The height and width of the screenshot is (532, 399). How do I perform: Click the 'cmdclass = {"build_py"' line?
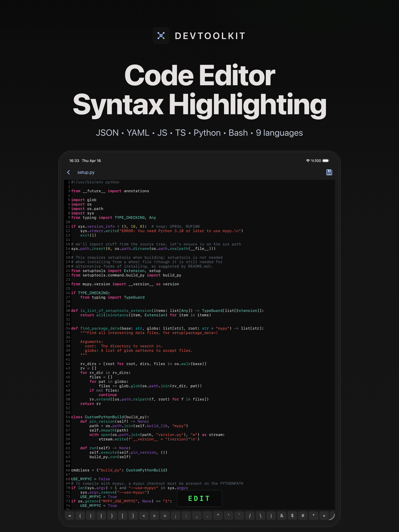pos(119,470)
